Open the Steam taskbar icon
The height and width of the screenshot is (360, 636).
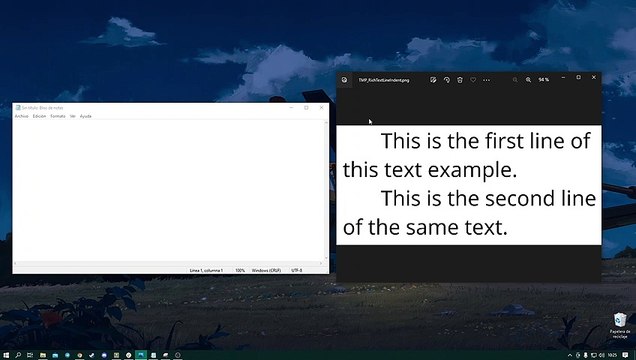click(x=92, y=355)
